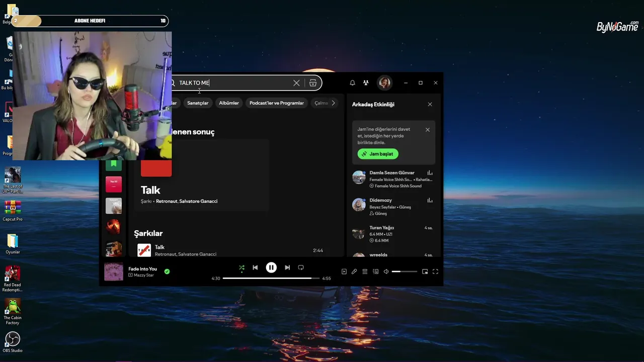Toggle shuffle in the player bar
This screenshot has height=362, width=644.
(x=242, y=268)
